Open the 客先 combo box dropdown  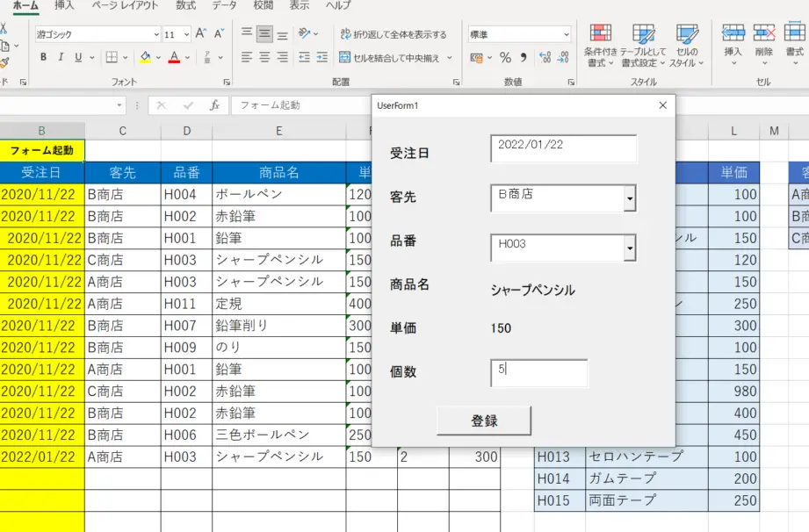(x=630, y=198)
